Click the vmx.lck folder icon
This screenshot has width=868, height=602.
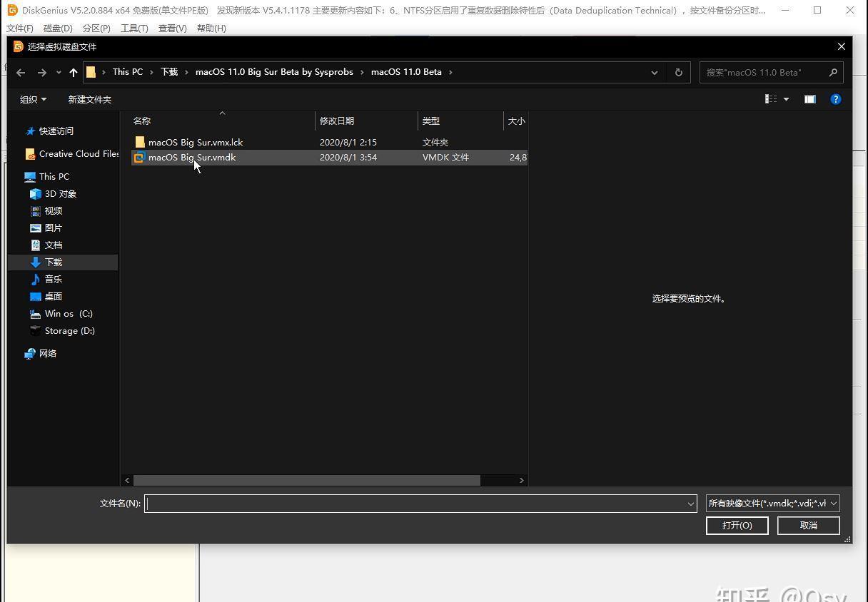140,143
